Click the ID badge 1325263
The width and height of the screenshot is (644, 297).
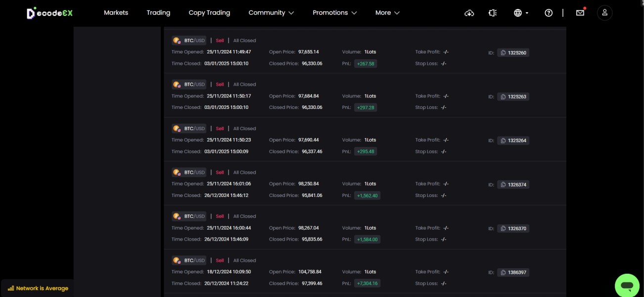(513, 97)
